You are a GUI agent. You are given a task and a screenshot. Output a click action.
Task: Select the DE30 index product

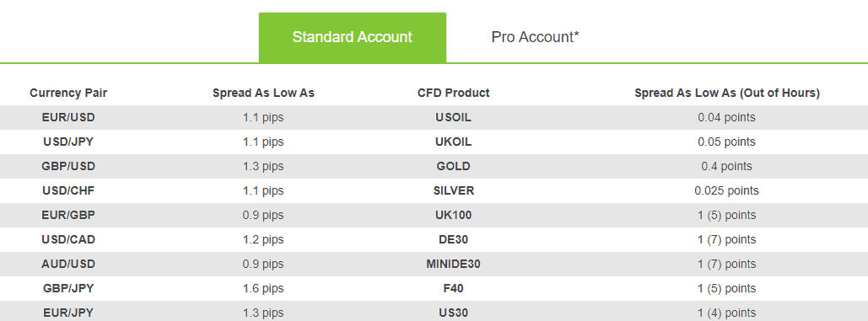pyautogui.click(x=453, y=240)
